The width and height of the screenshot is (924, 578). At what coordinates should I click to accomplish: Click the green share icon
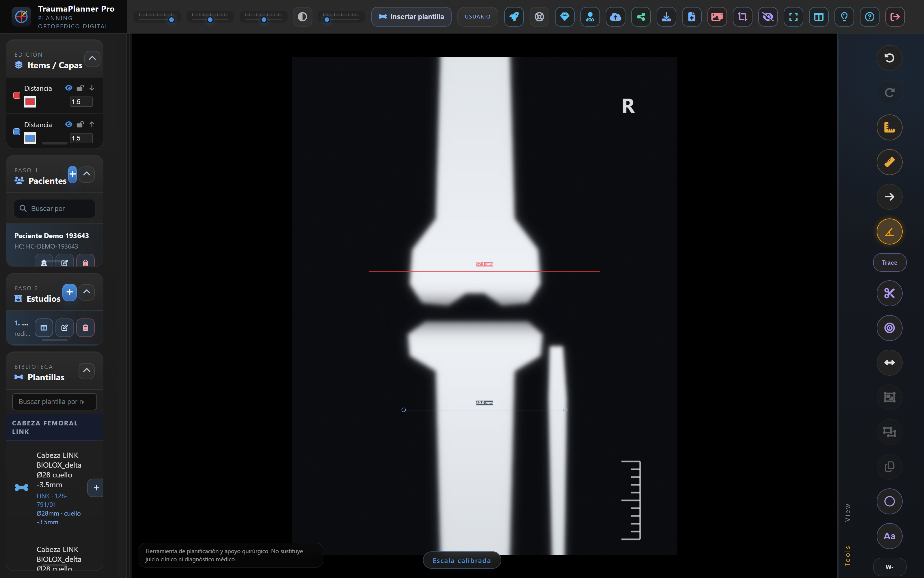(641, 17)
